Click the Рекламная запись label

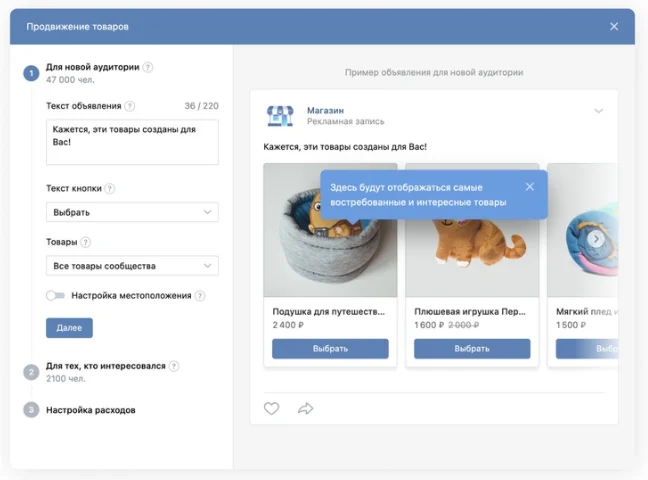click(345, 122)
